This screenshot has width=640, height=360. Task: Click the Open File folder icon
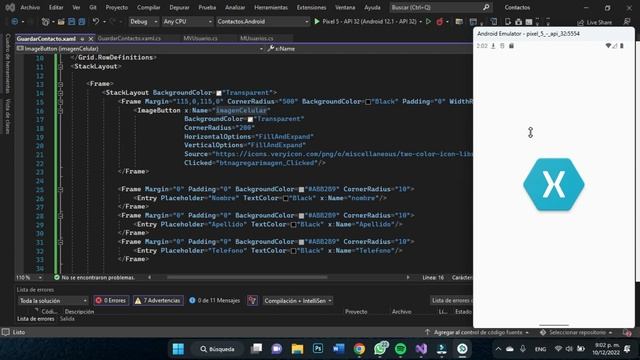click(x=61, y=21)
